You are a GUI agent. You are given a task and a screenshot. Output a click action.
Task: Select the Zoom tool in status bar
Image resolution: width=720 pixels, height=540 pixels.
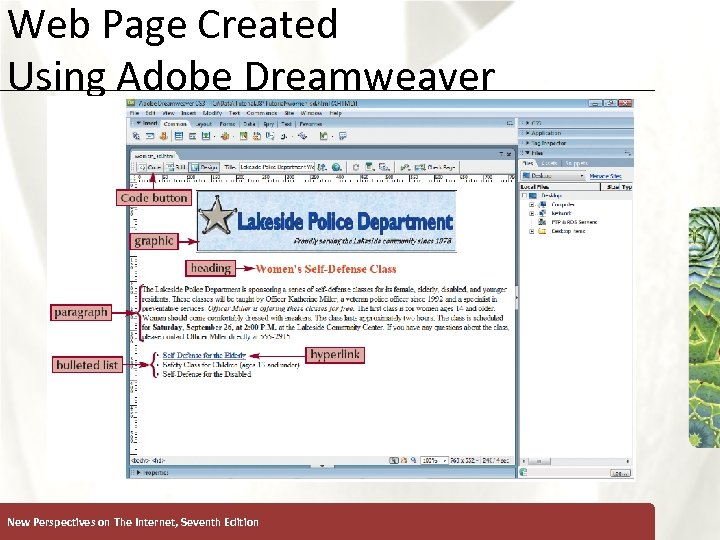pos(413,460)
